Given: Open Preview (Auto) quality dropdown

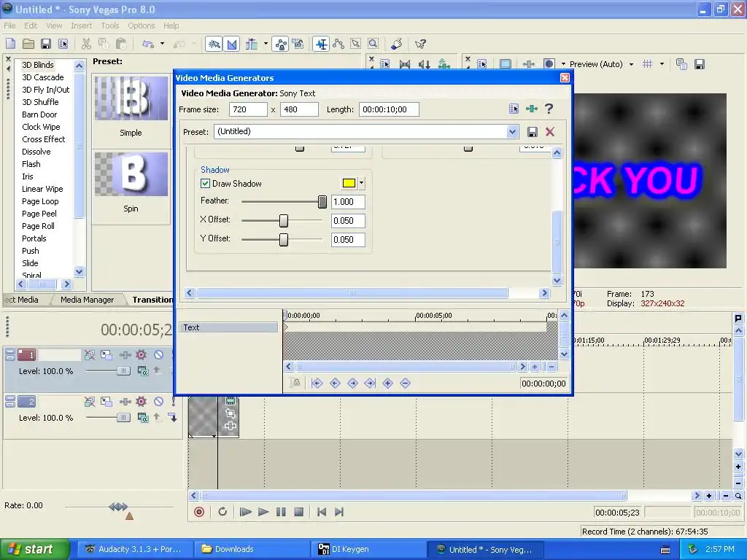Looking at the screenshot, I should pos(631,64).
